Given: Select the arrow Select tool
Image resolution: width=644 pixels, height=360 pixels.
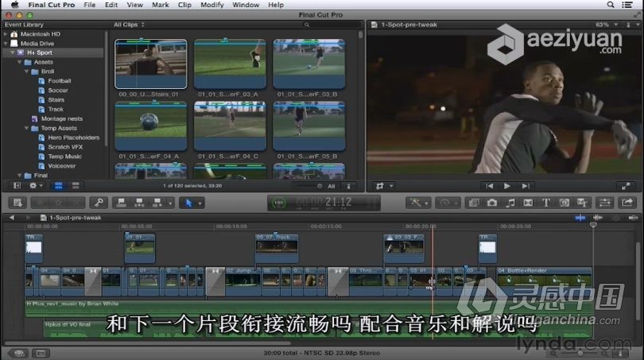Looking at the screenshot, I should coord(188,203).
